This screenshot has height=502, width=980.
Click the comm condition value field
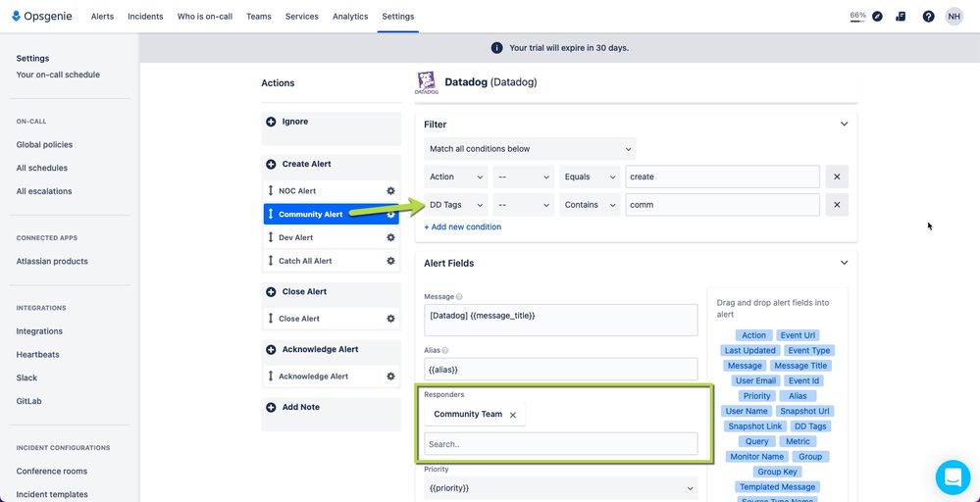pos(723,205)
